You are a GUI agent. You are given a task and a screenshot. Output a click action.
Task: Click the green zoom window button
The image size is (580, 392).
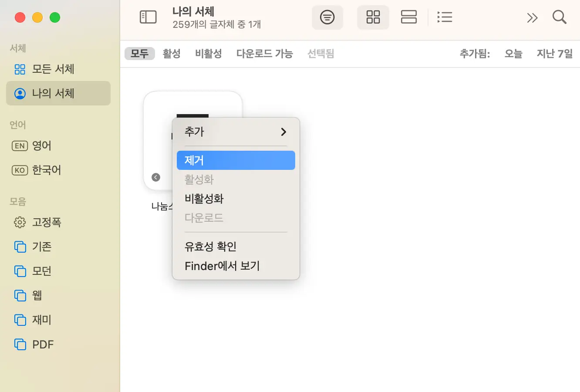(55, 17)
